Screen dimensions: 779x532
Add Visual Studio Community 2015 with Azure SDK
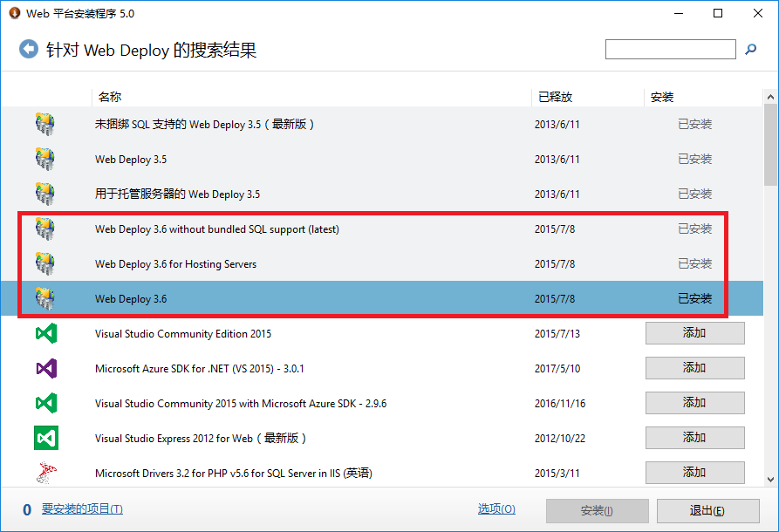695,402
